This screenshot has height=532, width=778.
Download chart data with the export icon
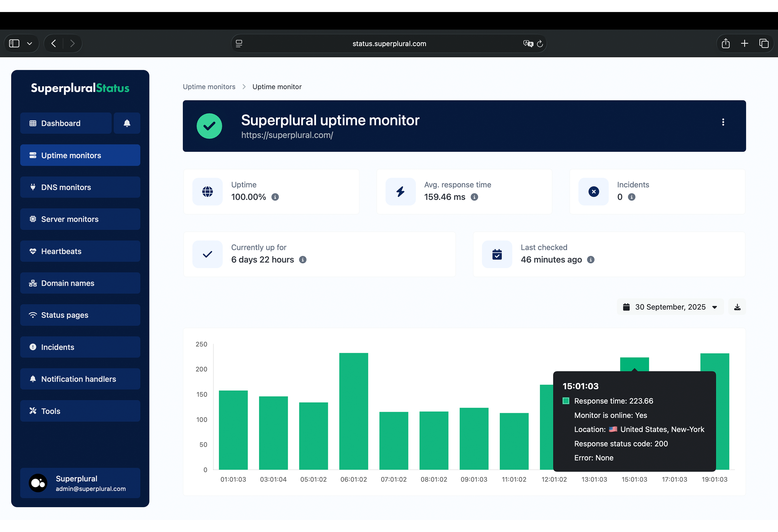pyautogui.click(x=737, y=307)
